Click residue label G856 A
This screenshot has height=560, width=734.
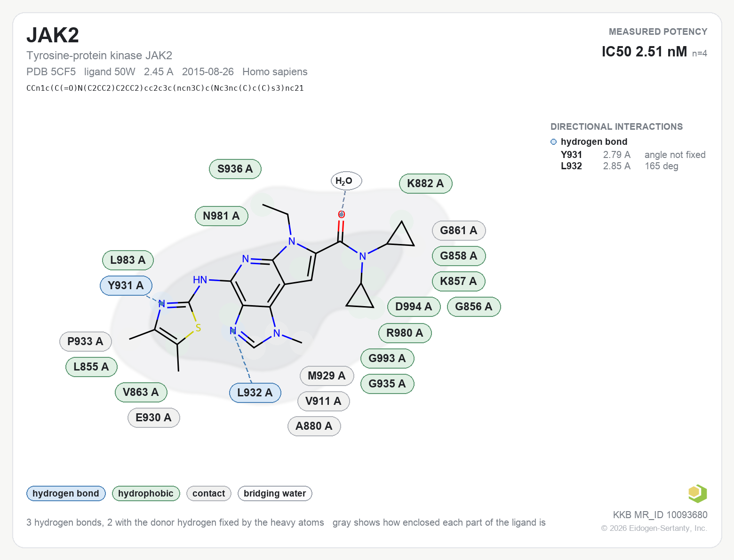[474, 307]
